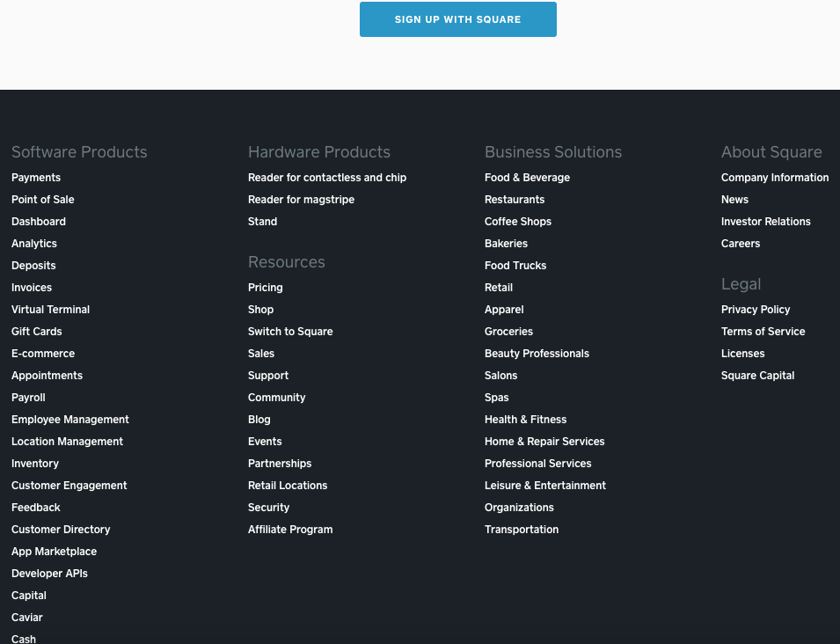Viewport: 840px width, 644px height.
Task: Open the Payments link
Action: (x=36, y=178)
